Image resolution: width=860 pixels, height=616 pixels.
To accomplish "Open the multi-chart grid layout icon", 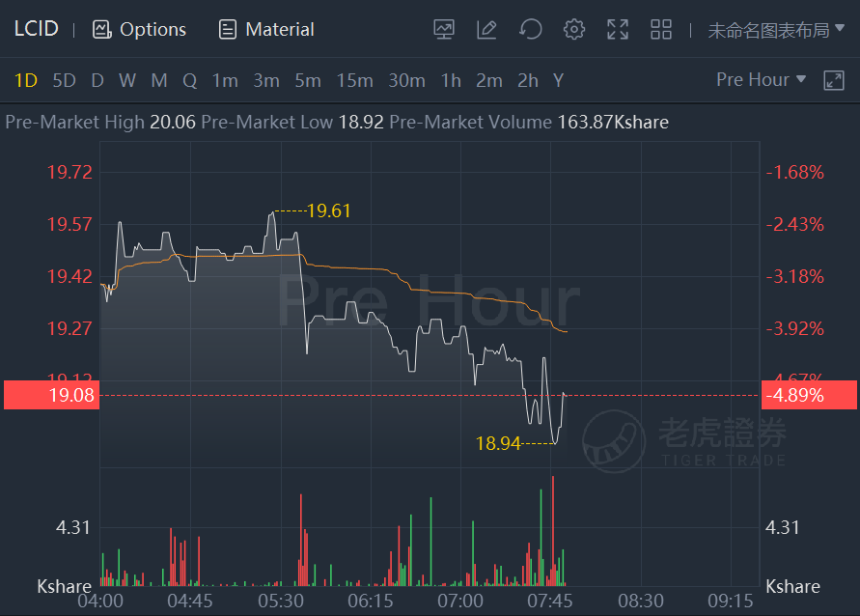I will pos(661,29).
